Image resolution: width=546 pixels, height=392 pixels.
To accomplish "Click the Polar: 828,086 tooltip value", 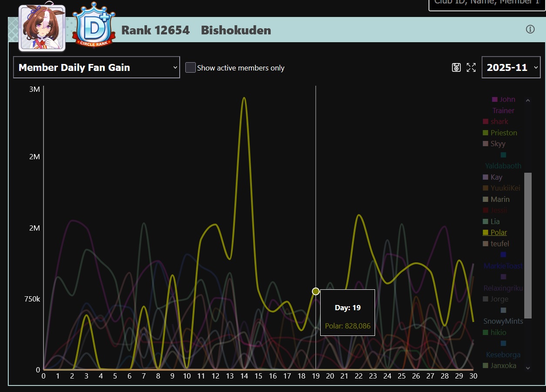I will [348, 326].
